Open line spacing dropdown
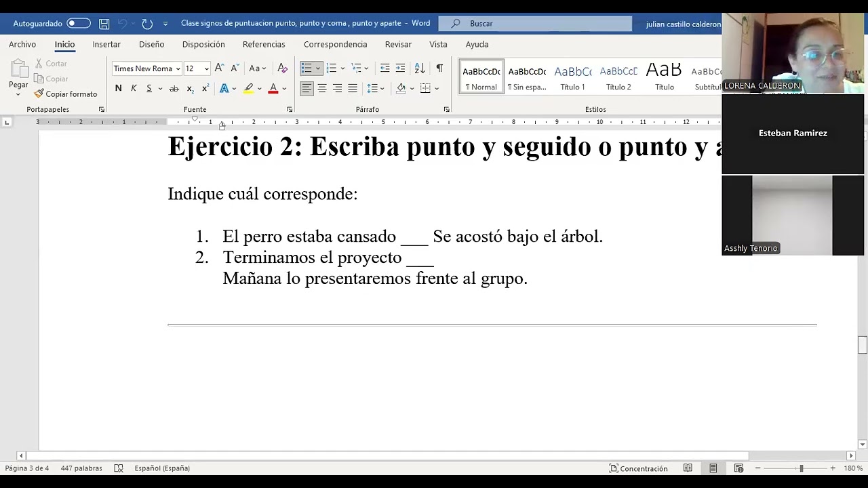The image size is (868, 488). click(375, 89)
